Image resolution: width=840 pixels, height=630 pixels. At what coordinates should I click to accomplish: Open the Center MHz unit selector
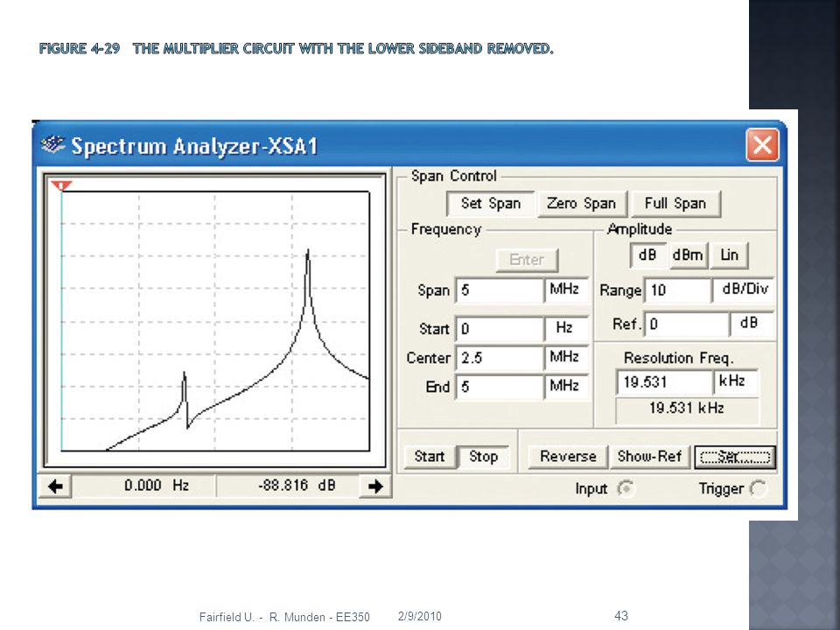(566, 358)
